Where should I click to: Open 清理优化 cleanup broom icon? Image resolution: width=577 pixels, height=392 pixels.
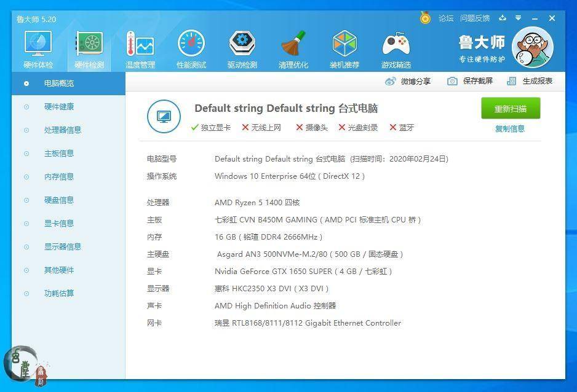(x=293, y=44)
